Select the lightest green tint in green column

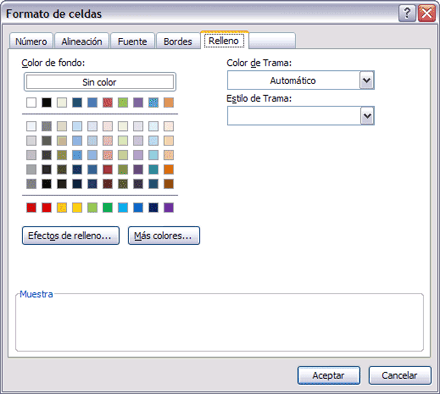123,126
